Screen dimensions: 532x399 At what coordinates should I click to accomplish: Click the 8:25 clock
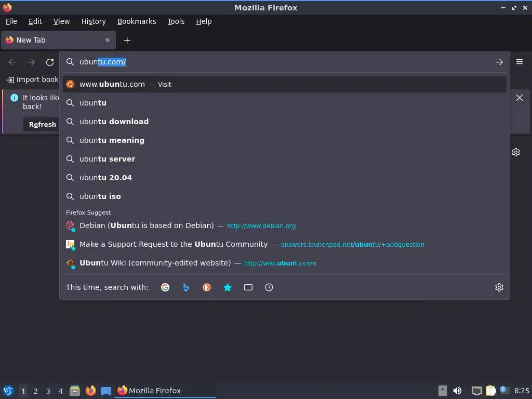[x=522, y=391]
